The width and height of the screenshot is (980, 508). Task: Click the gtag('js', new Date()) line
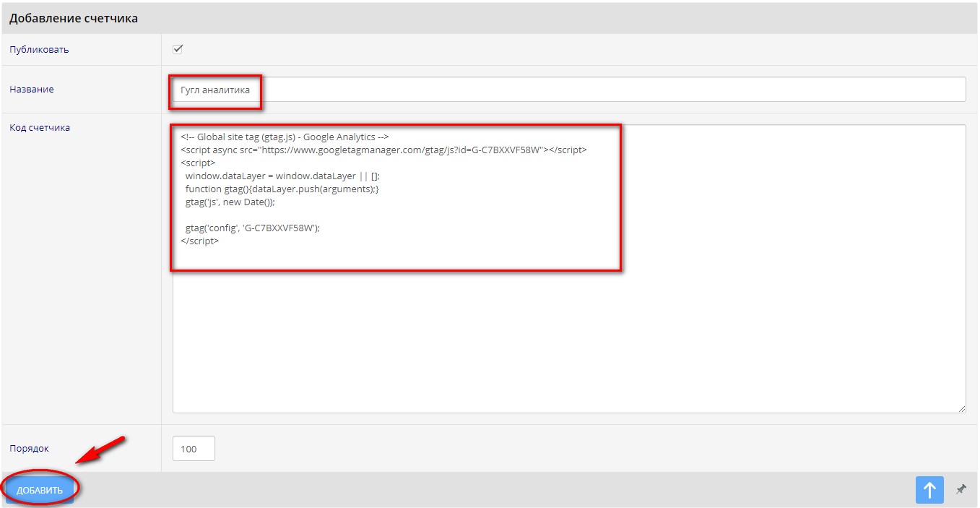230,202
